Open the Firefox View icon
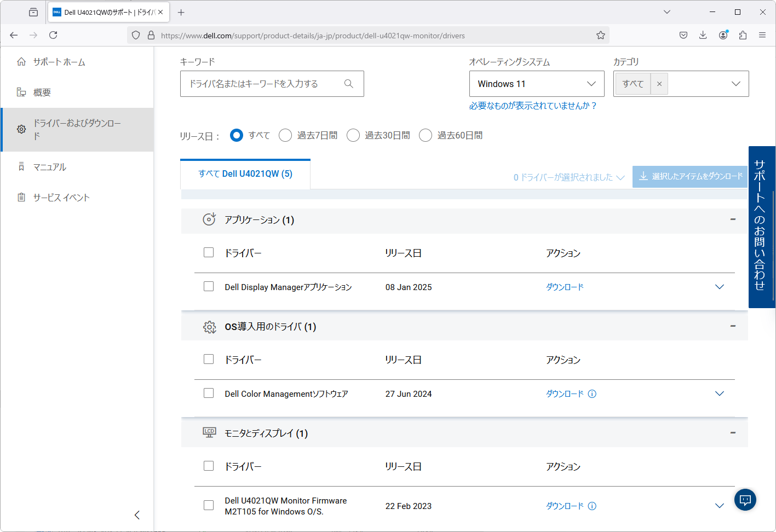 click(x=33, y=12)
